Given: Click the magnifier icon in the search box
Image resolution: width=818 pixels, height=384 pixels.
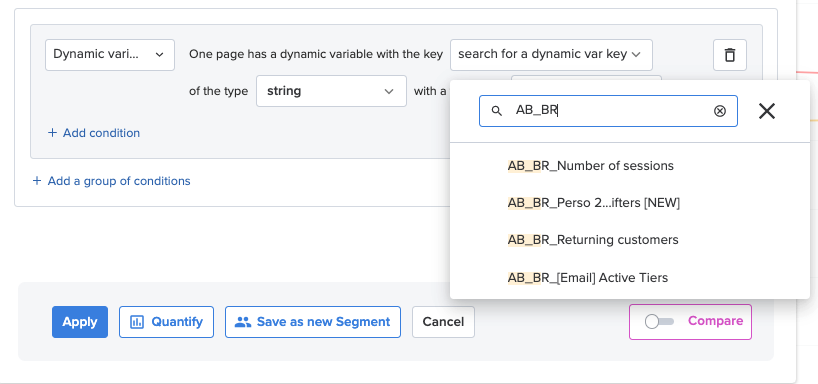Looking at the screenshot, I should 497,111.
